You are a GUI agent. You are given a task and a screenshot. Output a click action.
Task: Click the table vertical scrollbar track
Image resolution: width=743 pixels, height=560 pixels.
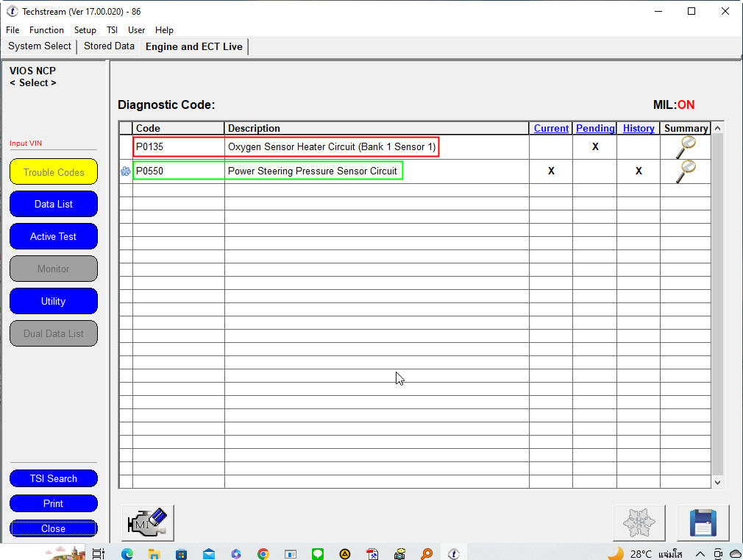click(717, 305)
